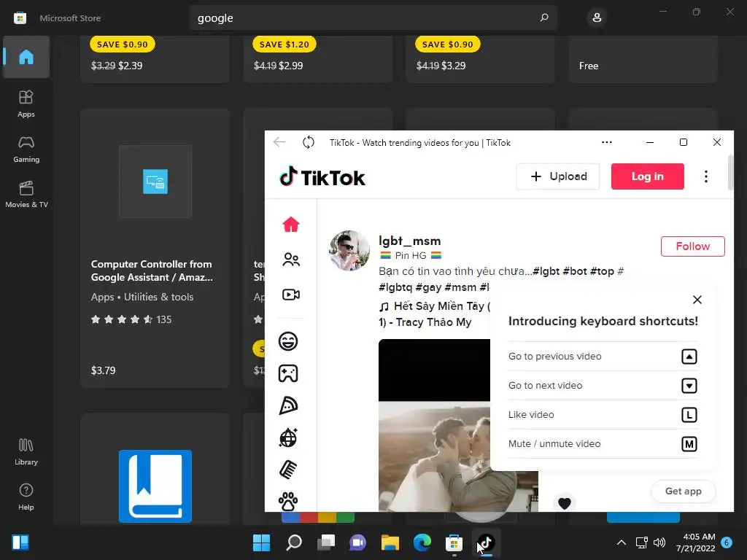The width and height of the screenshot is (747, 560).
Task: Show hidden system tray icons
Action: (622, 542)
